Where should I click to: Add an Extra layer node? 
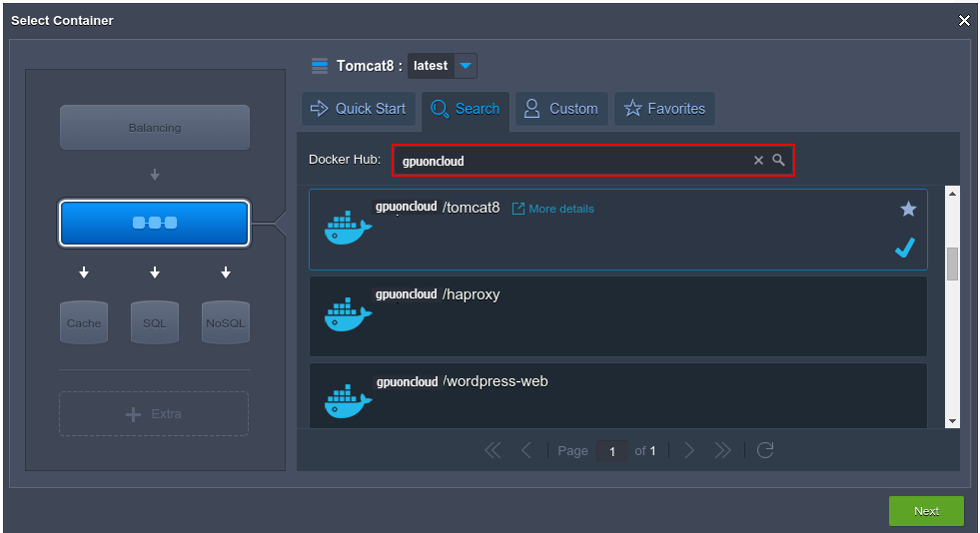[x=154, y=413]
